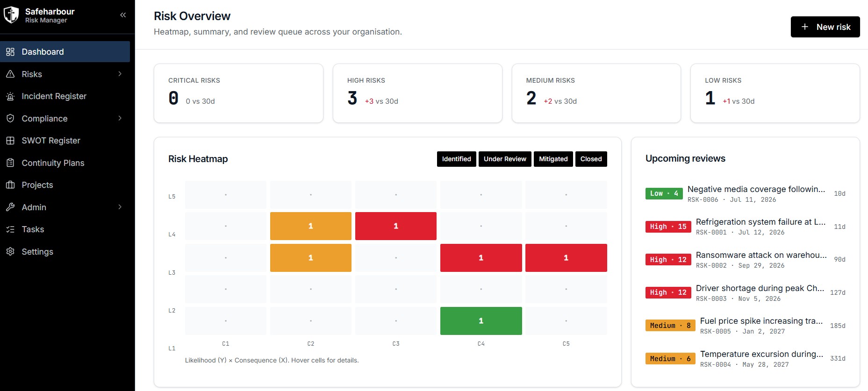Select the orange heatmap cell at L3 C2
Image resolution: width=868 pixels, height=391 pixels.
tap(311, 258)
